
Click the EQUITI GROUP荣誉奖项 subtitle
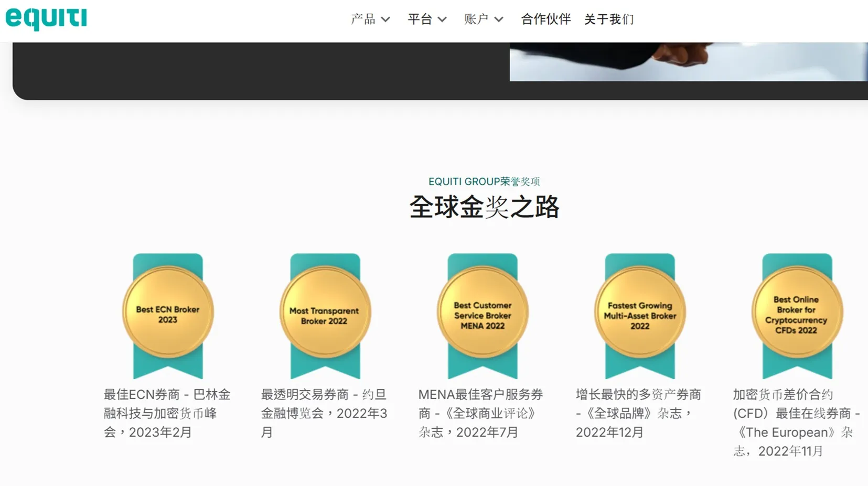484,181
